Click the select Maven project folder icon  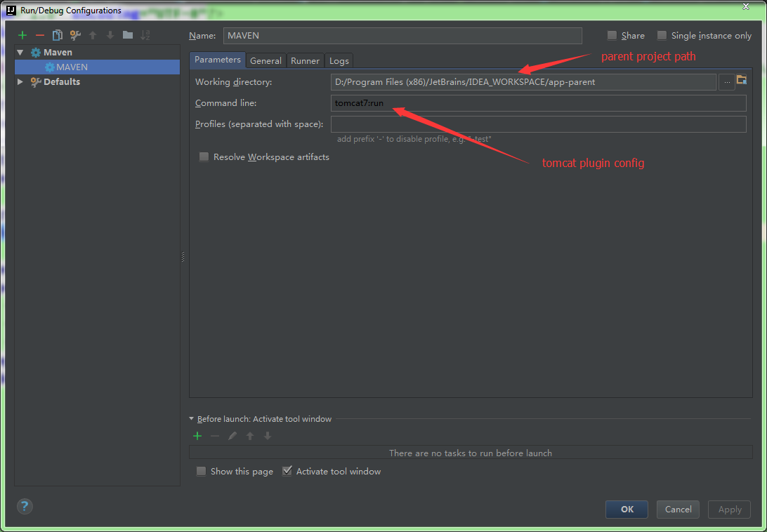(742, 80)
